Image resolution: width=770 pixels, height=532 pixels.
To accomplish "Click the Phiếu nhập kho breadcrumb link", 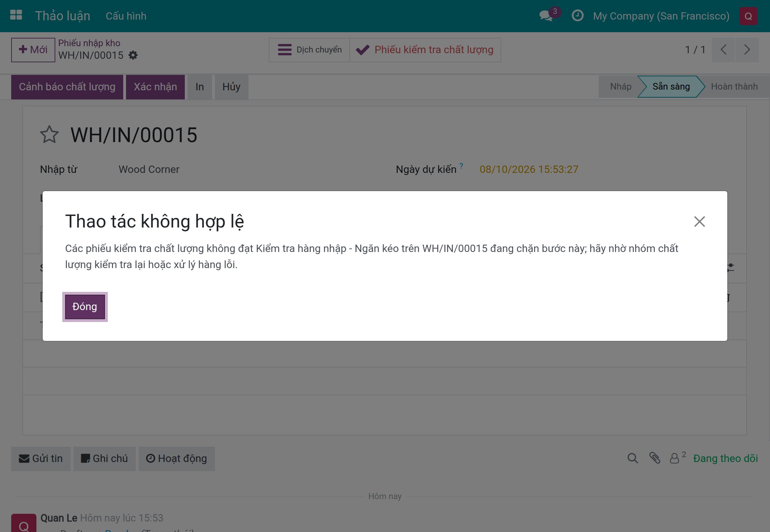I will coord(89,43).
